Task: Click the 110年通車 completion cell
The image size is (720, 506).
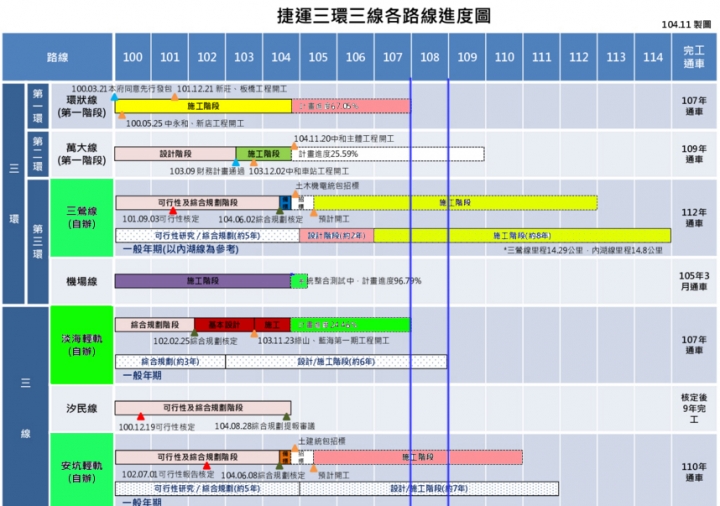Action: [694, 472]
